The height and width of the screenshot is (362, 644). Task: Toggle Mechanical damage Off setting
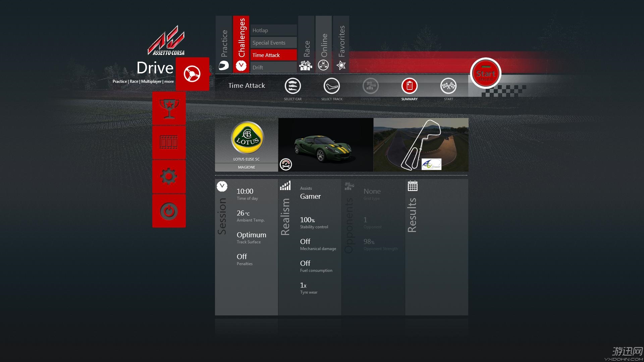tap(305, 242)
